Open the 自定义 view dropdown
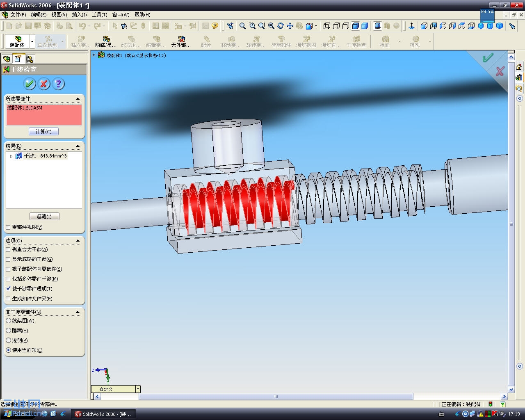The height and width of the screenshot is (420, 525). point(138,389)
